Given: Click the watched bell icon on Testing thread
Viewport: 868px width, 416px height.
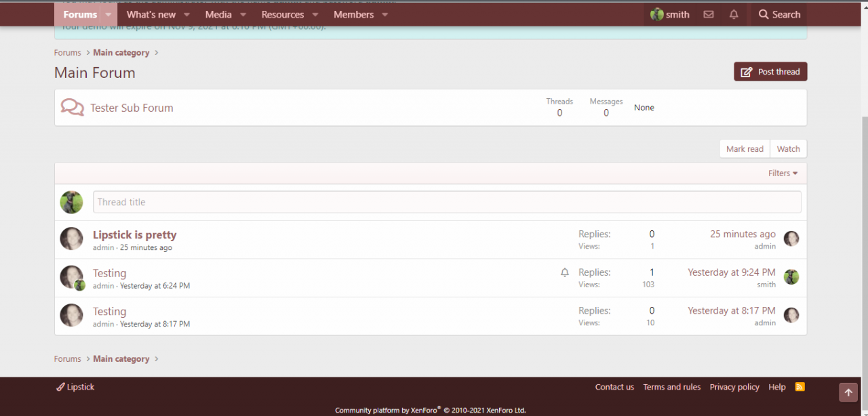Looking at the screenshot, I should click(x=564, y=272).
